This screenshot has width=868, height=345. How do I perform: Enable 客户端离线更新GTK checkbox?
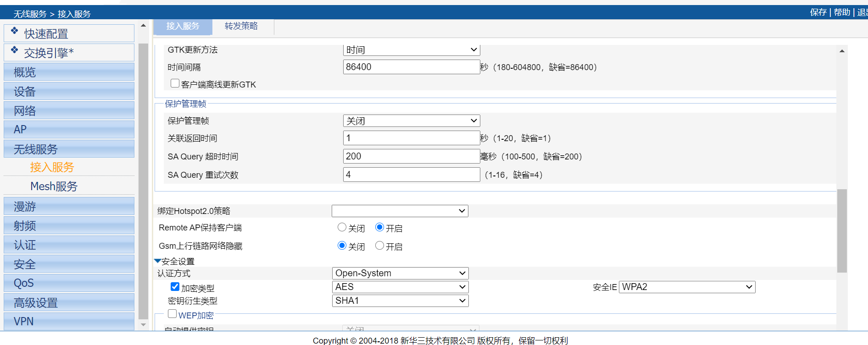tap(175, 83)
